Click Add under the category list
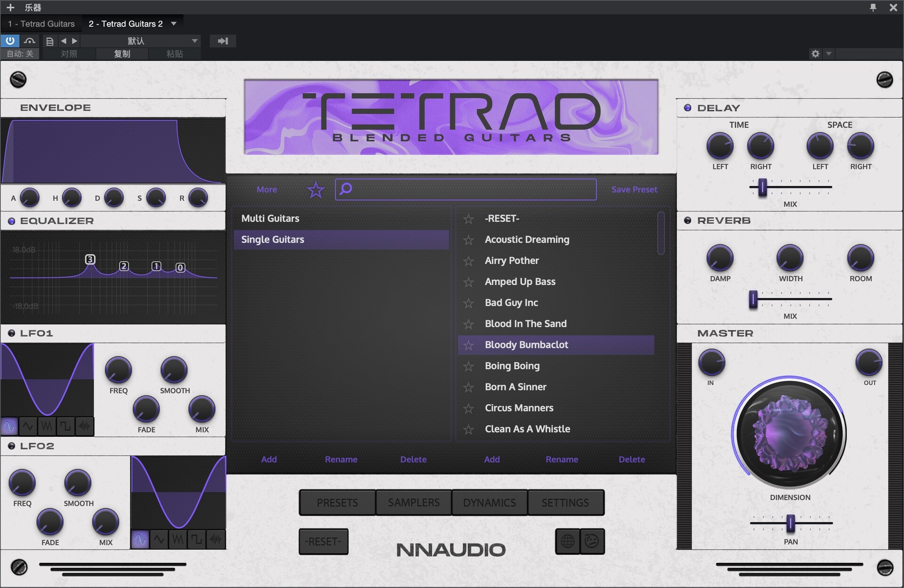Viewport: 904px width, 588px height. tap(269, 459)
